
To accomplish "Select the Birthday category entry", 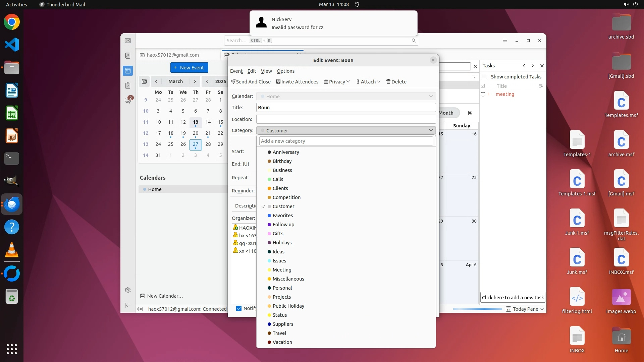I will click(x=282, y=161).
